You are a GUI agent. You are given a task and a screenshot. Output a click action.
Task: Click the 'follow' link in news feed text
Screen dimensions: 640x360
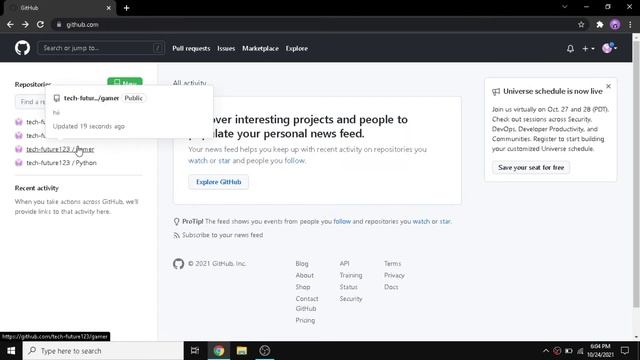coord(295,161)
